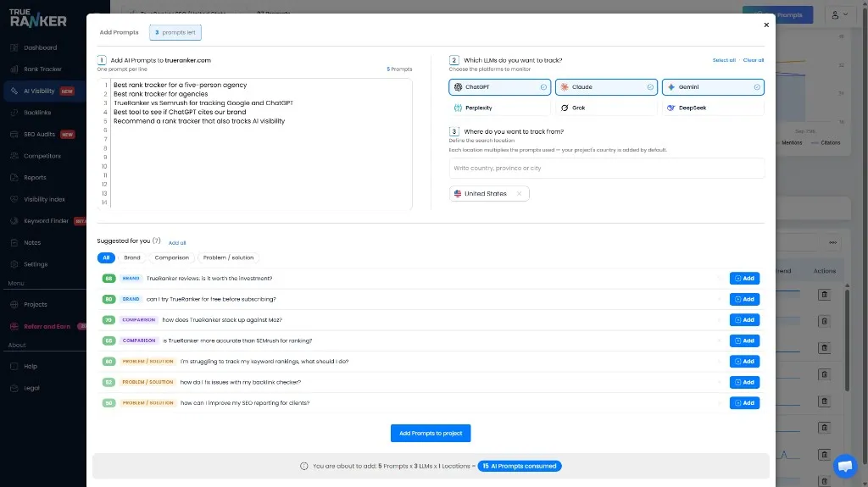Add the more accurate than SEMrush prompt

pos(744,340)
